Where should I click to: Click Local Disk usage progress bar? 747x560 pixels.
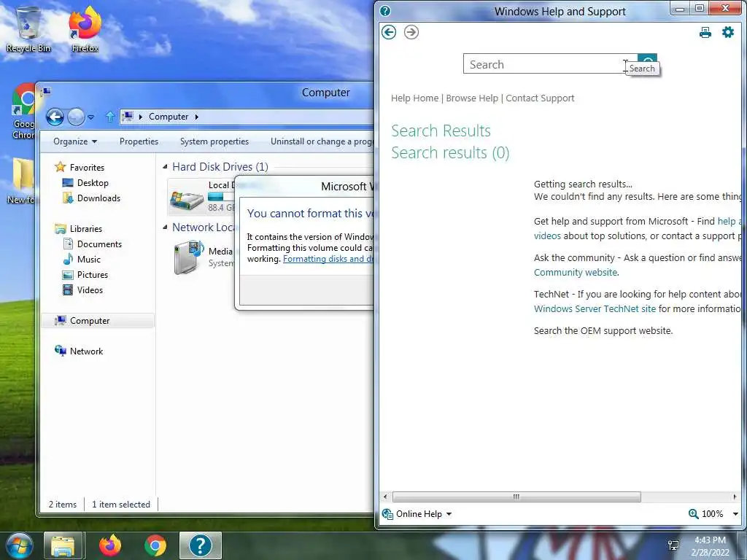pyautogui.click(x=221, y=197)
